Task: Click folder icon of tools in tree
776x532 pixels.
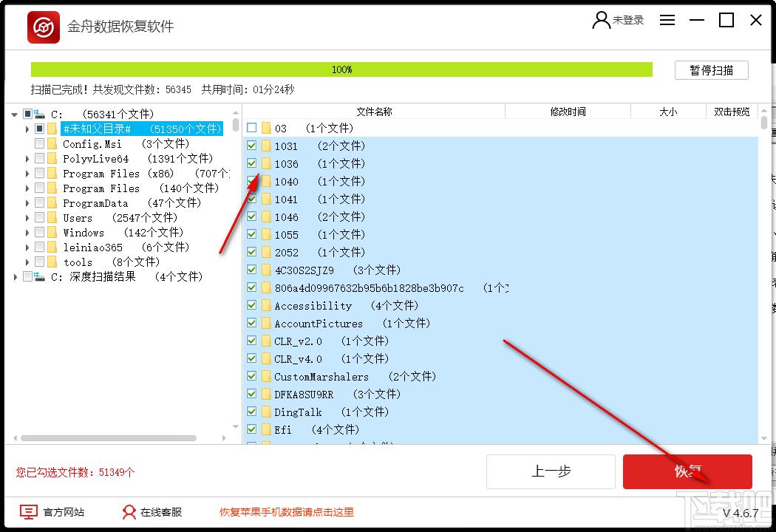Action: coord(52,262)
